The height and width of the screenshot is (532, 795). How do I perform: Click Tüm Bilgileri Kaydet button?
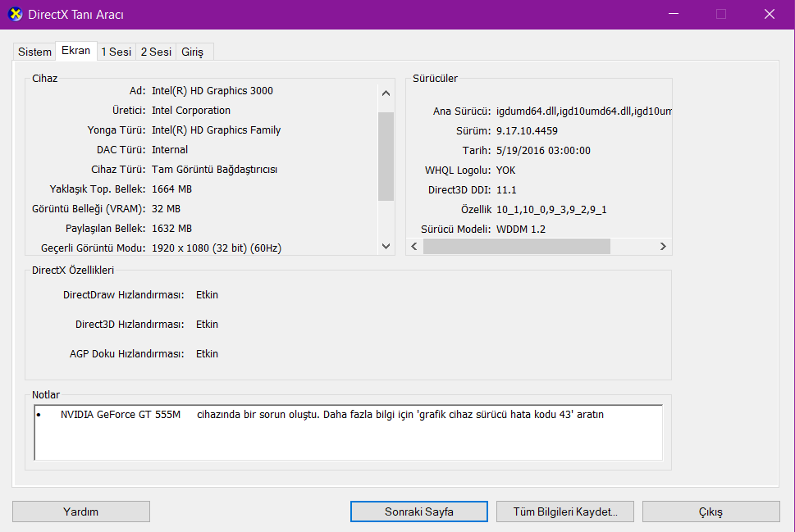click(564, 512)
